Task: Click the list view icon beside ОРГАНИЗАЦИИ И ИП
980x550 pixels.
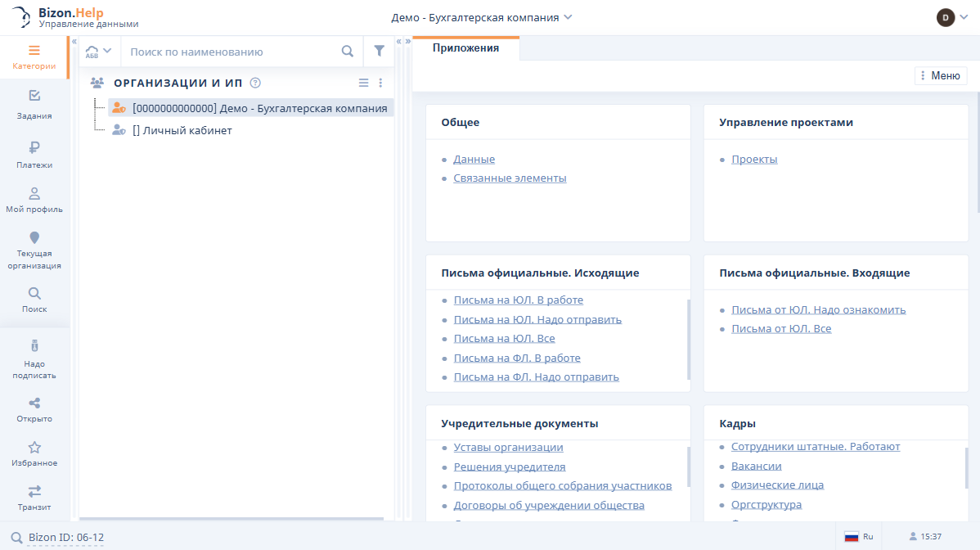Action: click(363, 83)
